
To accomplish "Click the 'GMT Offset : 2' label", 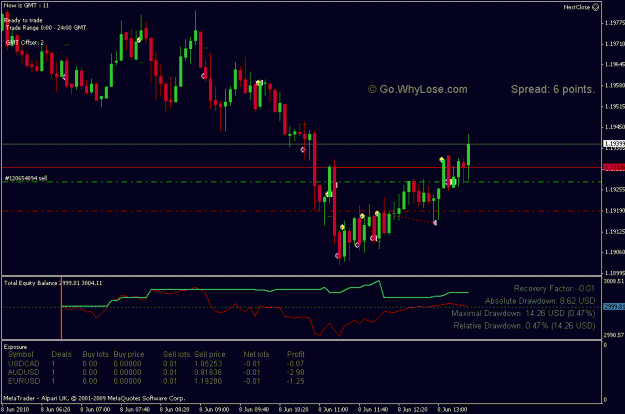I will [x=25, y=43].
